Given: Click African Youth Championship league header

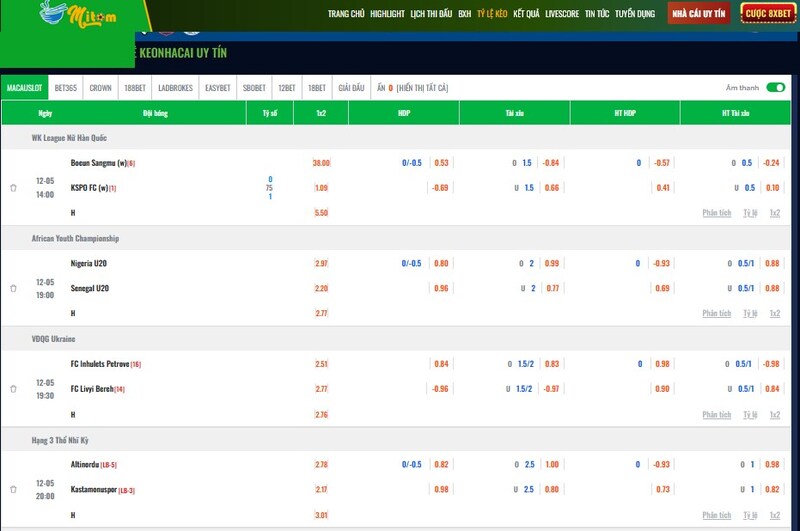Looking at the screenshot, I should (x=75, y=238).
